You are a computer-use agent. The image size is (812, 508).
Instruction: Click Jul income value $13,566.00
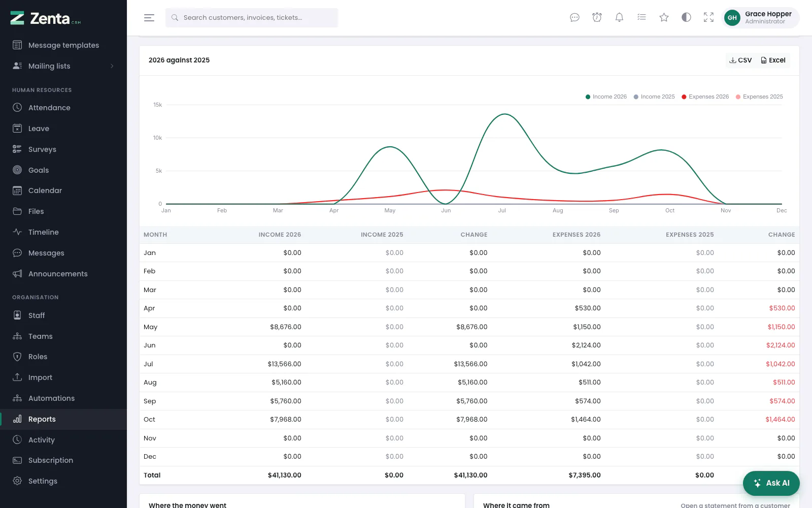coord(284,364)
